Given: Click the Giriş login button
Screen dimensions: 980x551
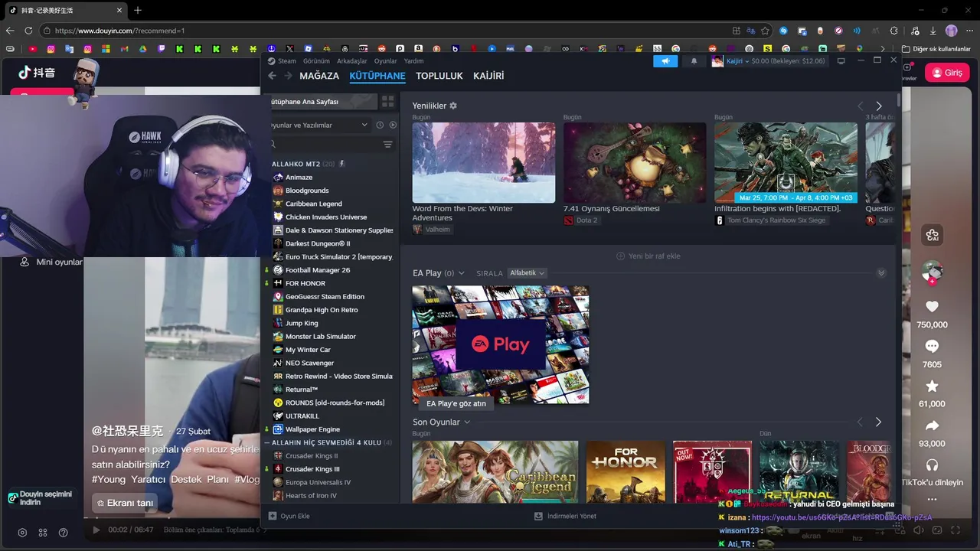Looking at the screenshot, I should (x=947, y=73).
